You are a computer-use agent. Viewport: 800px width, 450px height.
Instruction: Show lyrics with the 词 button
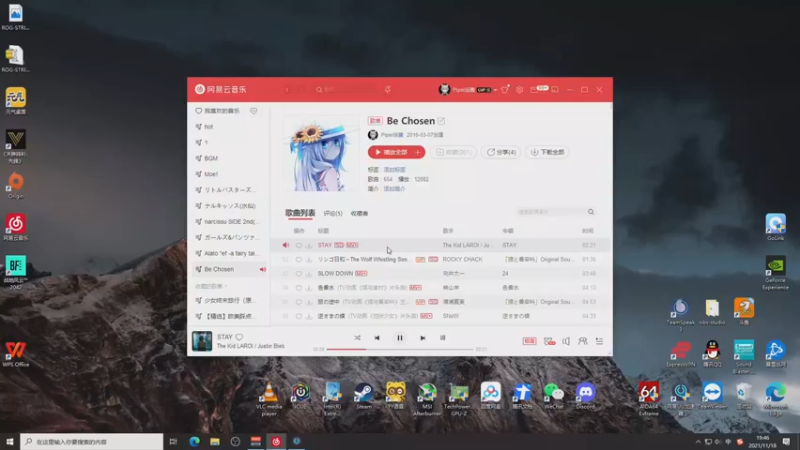pos(442,338)
